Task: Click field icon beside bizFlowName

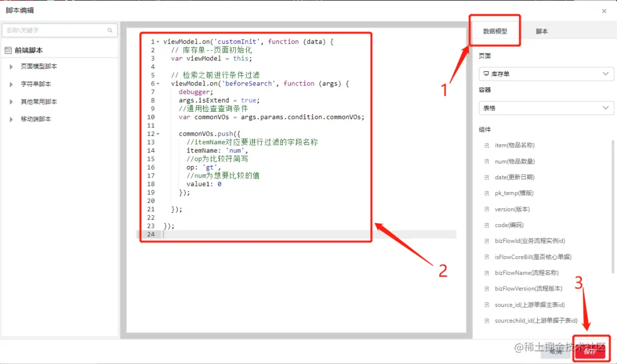Action: pyautogui.click(x=487, y=273)
